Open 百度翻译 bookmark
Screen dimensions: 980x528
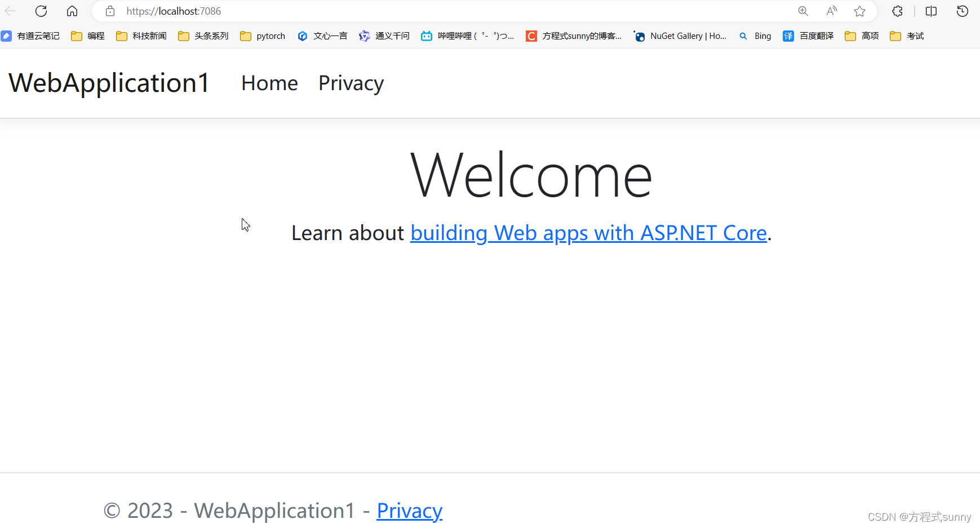808,36
